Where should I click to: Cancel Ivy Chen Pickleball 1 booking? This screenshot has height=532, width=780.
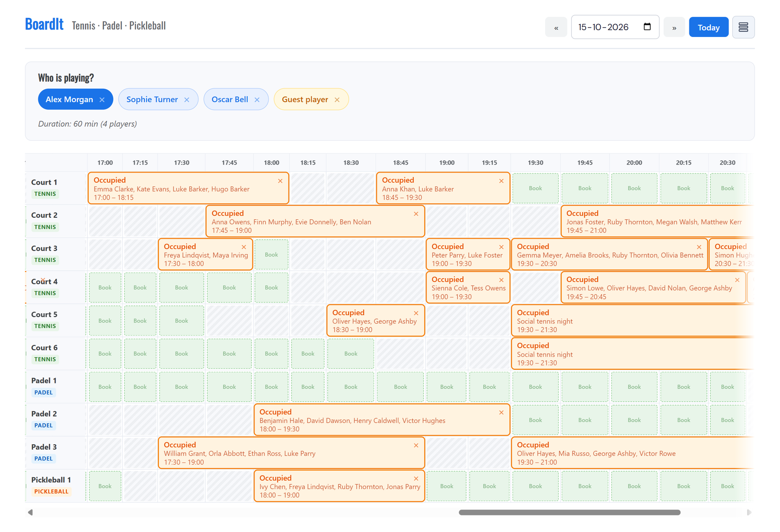click(x=416, y=479)
